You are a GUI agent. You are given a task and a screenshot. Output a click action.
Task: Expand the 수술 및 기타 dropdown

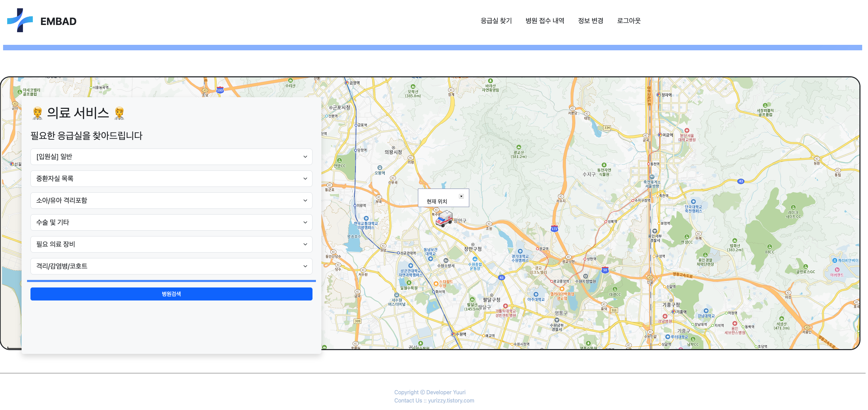pyautogui.click(x=171, y=222)
